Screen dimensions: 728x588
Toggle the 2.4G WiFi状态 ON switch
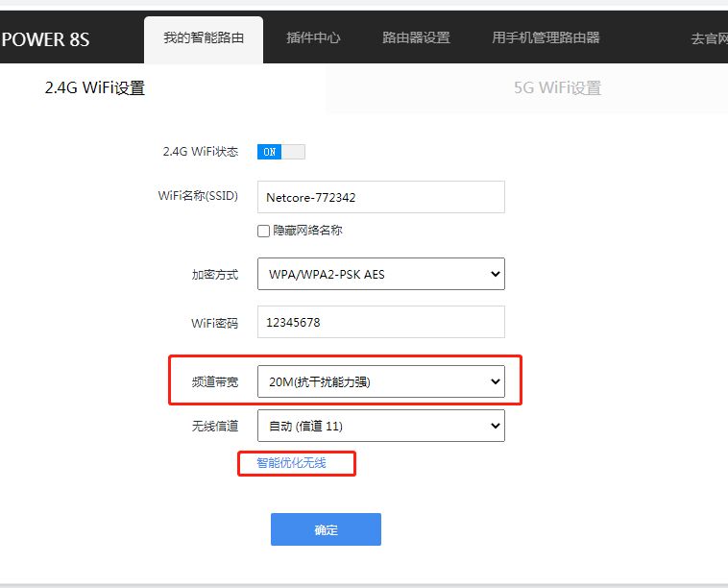click(280, 152)
